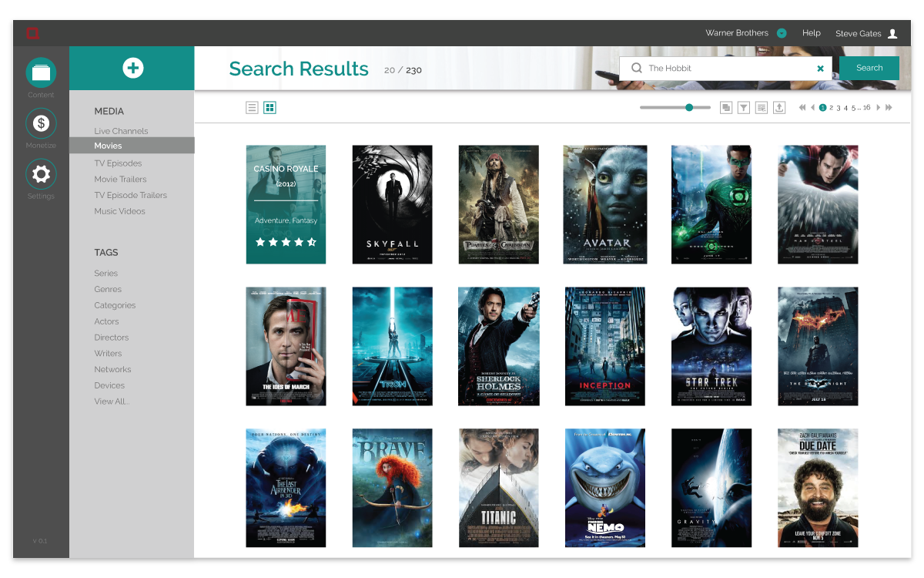This screenshot has width=924, height=578.
Task: Click the Search button
Action: 869,68
